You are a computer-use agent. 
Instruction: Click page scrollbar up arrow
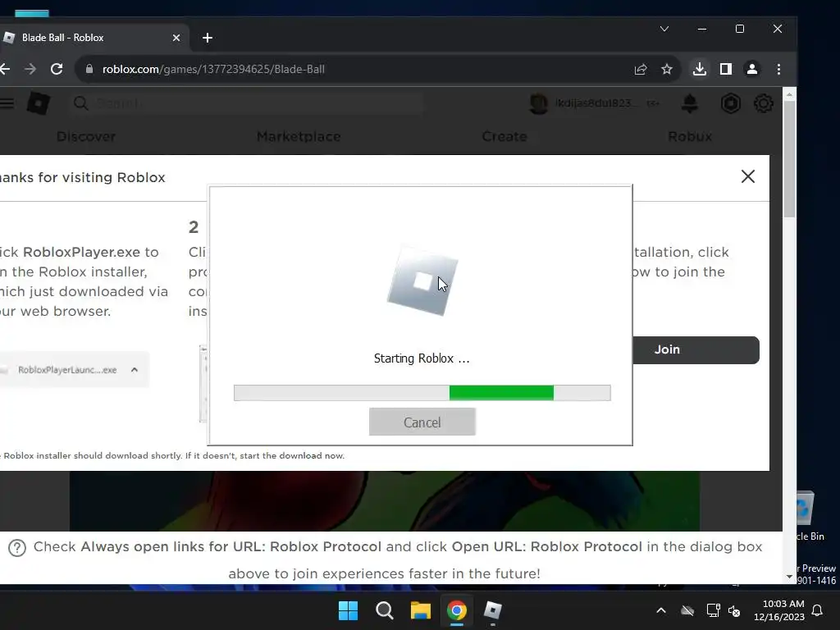tap(789, 94)
